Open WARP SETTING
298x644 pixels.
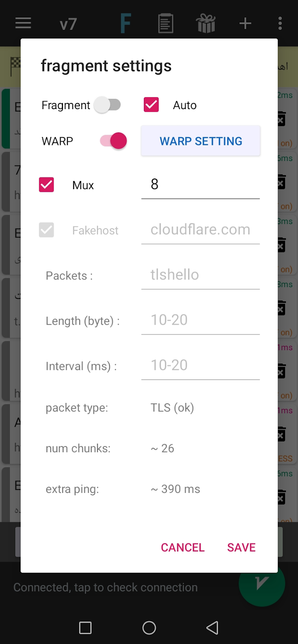pyautogui.click(x=200, y=140)
